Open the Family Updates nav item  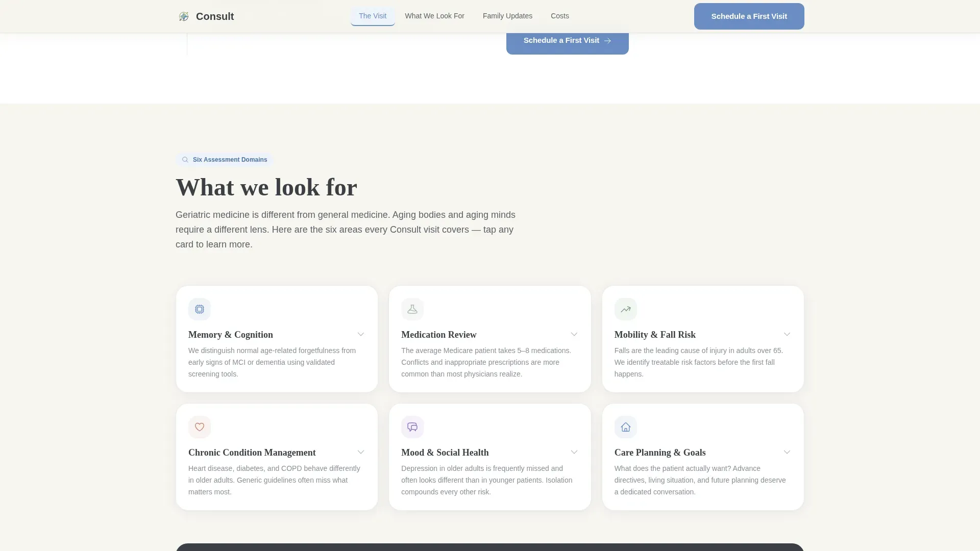point(507,16)
